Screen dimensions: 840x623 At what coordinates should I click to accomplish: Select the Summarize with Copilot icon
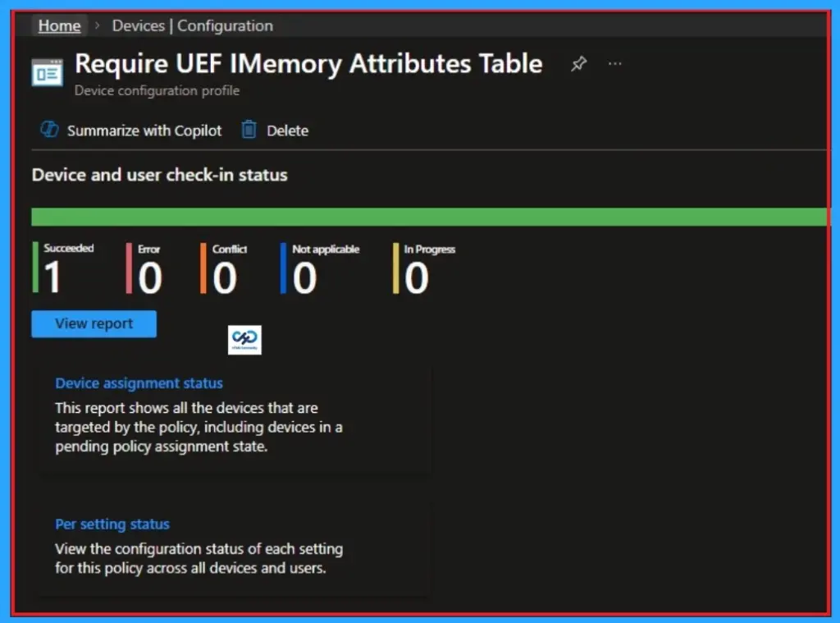point(48,130)
